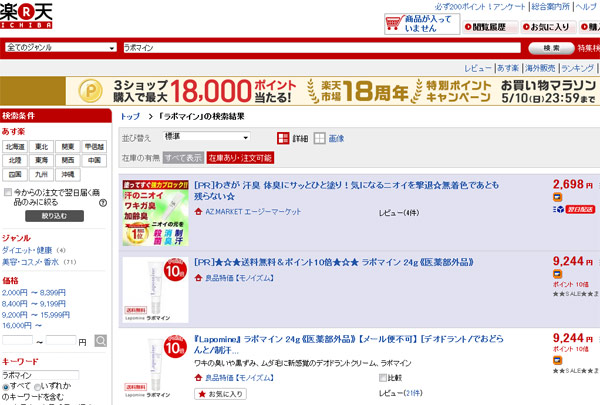Go to トップ in the breadcrumb
Viewport: 600px width, 405px height.
tap(130, 116)
